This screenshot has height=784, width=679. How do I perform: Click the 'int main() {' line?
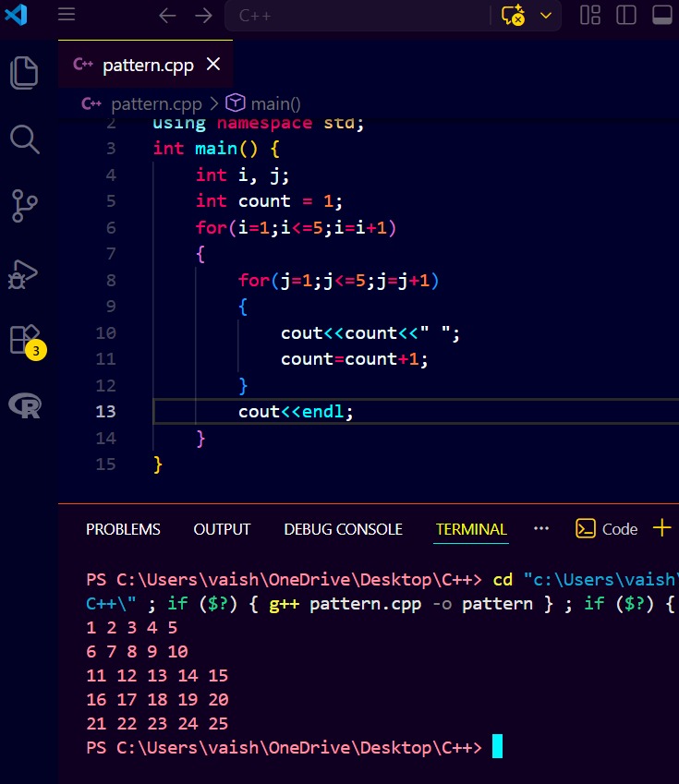pyautogui.click(x=216, y=149)
